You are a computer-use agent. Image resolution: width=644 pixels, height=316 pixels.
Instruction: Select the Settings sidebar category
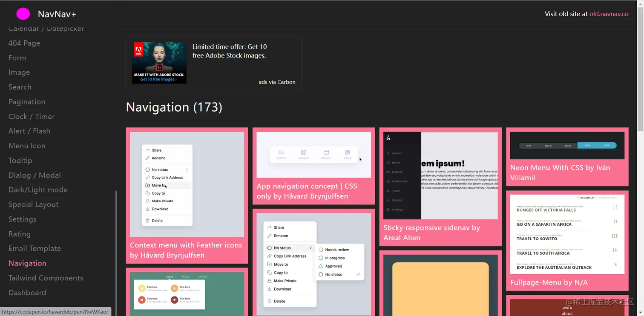(23, 219)
